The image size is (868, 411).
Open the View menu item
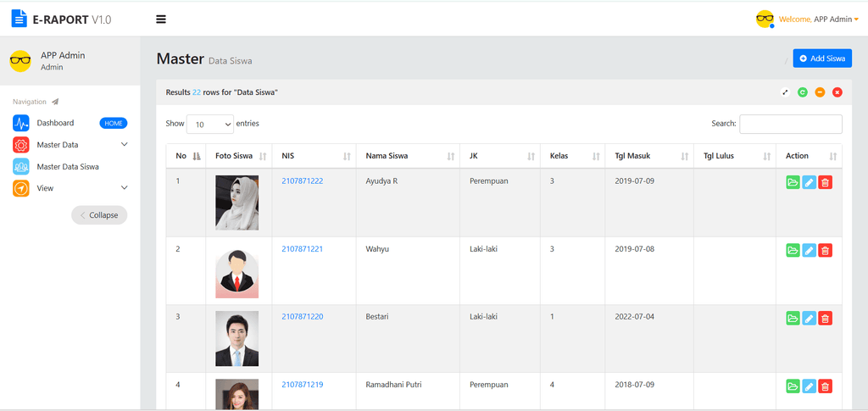(x=46, y=188)
